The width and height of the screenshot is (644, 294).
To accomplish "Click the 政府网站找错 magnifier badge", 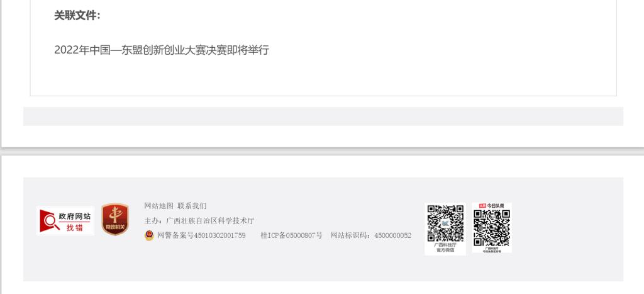I will [65, 221].
